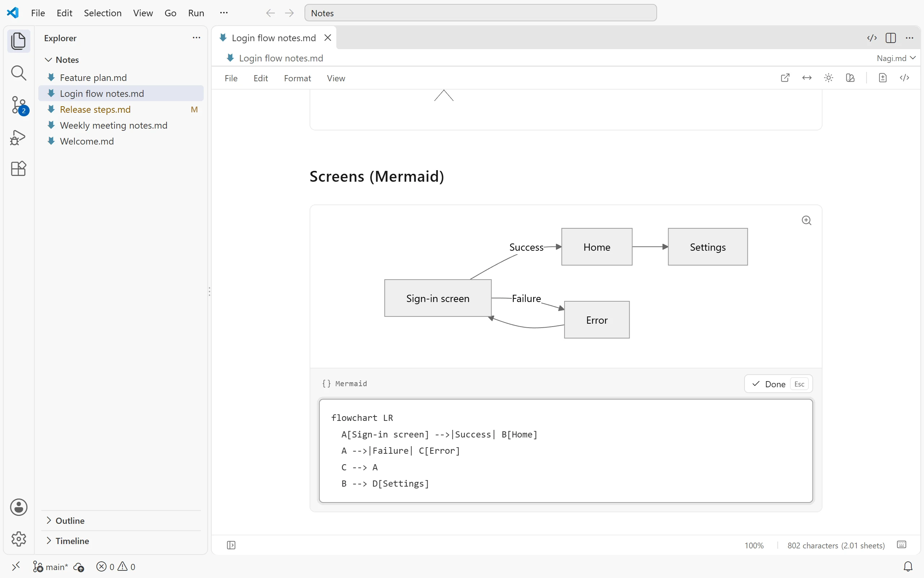Click the zoom-in icon on Mermaid diagram

coord(806,221)
